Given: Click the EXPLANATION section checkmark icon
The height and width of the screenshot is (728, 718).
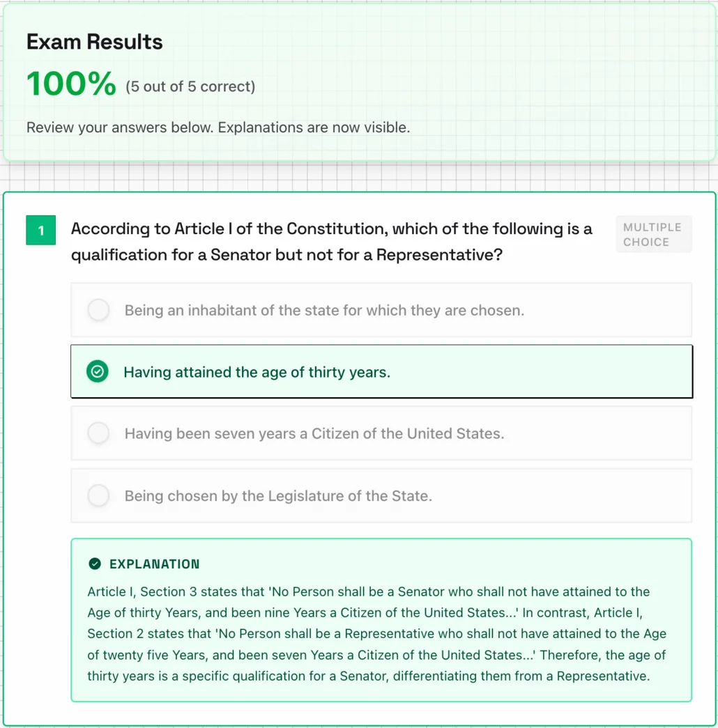Looking at the screenshot, I should click(93, 564).
